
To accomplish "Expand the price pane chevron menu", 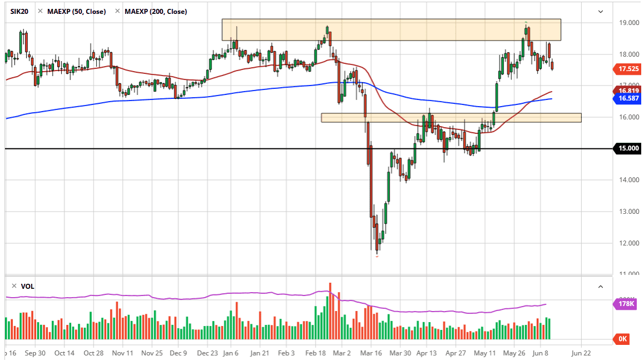I will point(600,11).
